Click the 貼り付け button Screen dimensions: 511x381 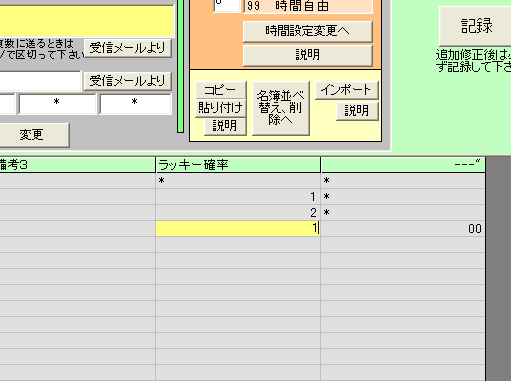coord(221,108)
